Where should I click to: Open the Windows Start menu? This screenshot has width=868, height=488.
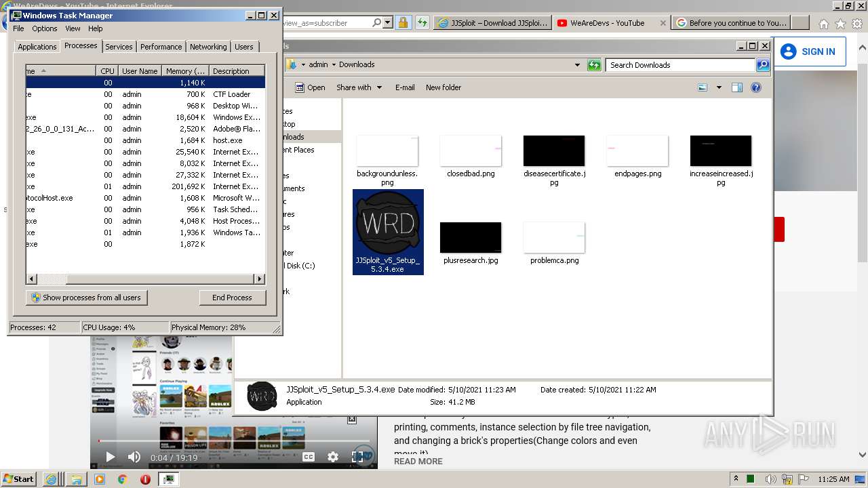click(x=19, y=479)
